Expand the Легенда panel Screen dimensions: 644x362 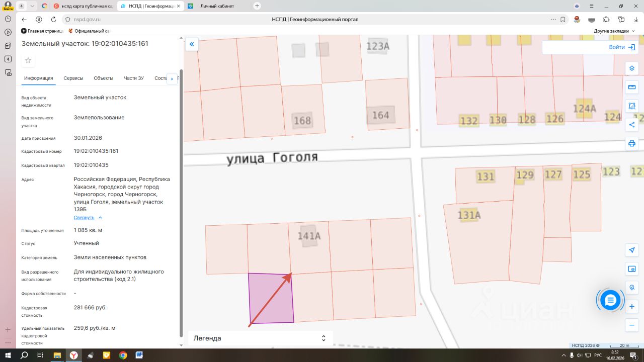click(261, 338)
